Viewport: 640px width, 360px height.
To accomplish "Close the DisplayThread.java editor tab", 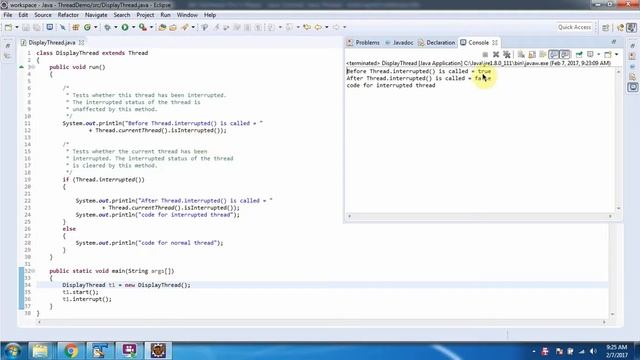I will [82, 42].
